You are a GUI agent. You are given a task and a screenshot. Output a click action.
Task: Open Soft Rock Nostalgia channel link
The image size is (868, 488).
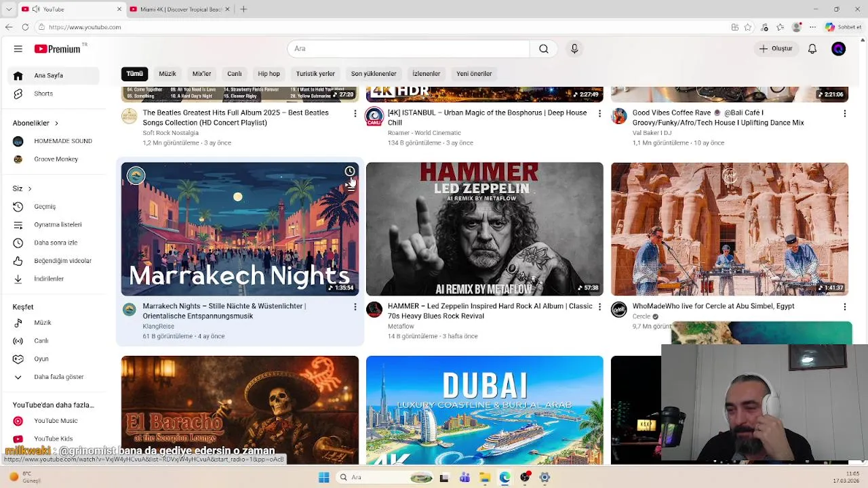[x=171, y=133]
